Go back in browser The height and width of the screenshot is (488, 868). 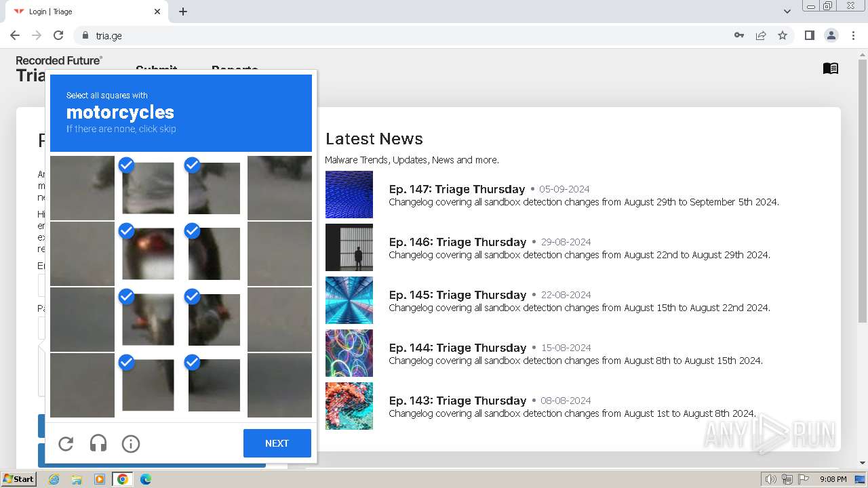15,35
